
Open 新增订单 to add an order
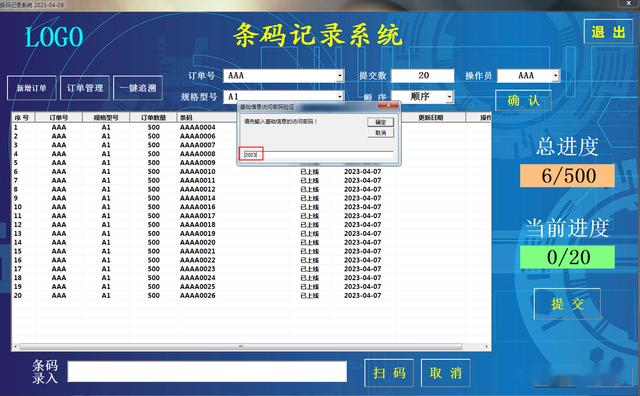pos(31,88)
